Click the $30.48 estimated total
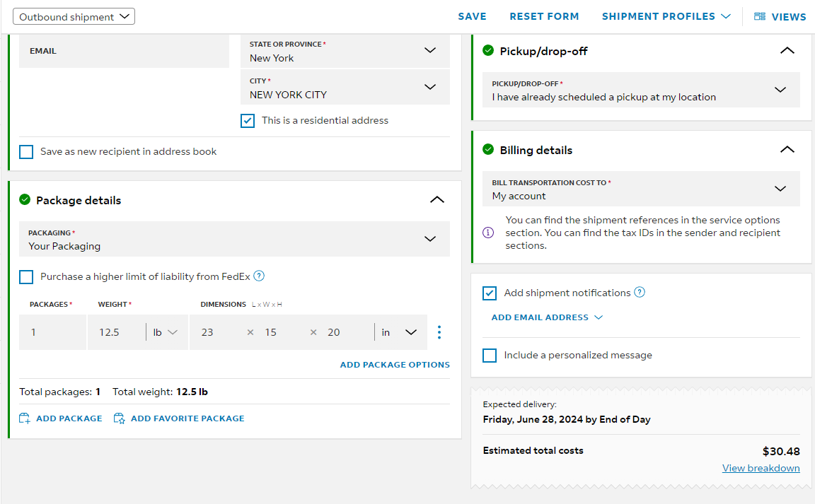The image size is (815, 504). (781, 452)
